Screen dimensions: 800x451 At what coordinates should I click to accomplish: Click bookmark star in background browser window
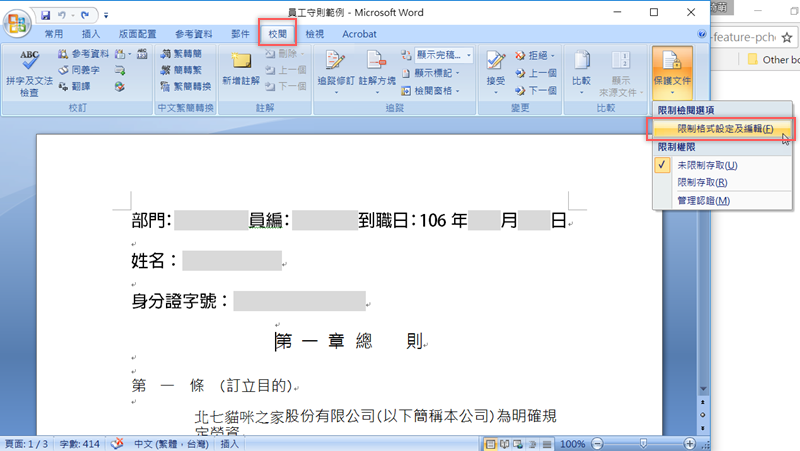point(787,37)
